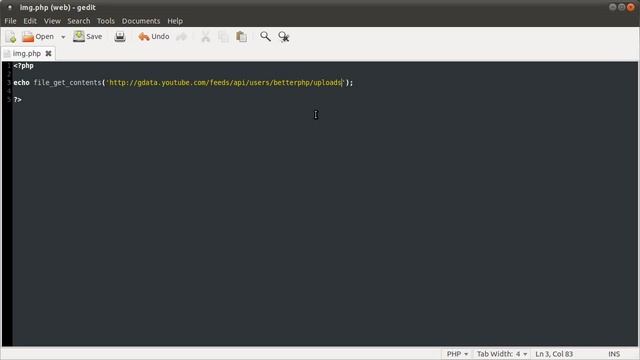The image size is (640, 360).
Task: Open the Help menu
Action: (175, 21)
